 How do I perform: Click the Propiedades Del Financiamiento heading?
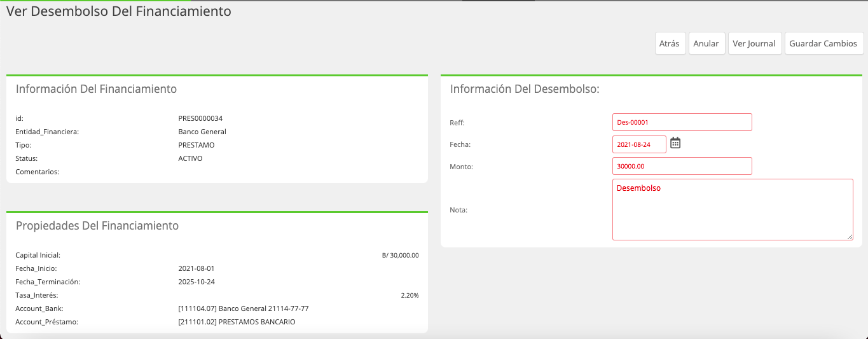point(97,226)
